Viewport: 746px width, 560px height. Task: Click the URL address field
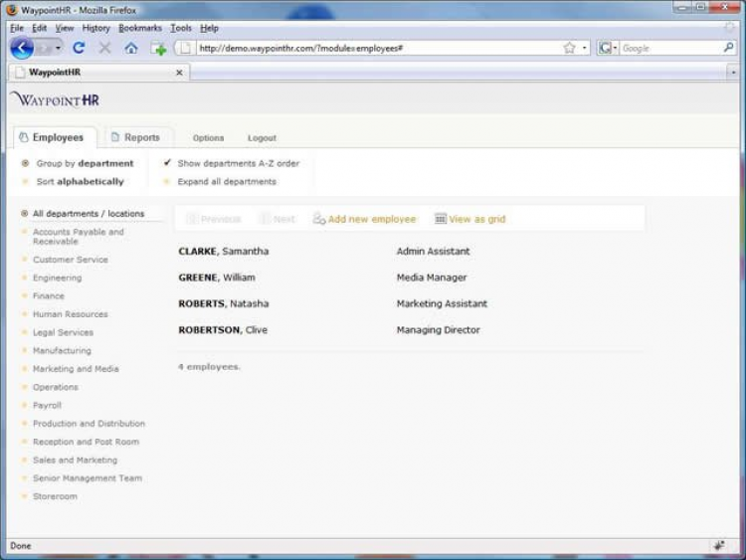point(378,48)
